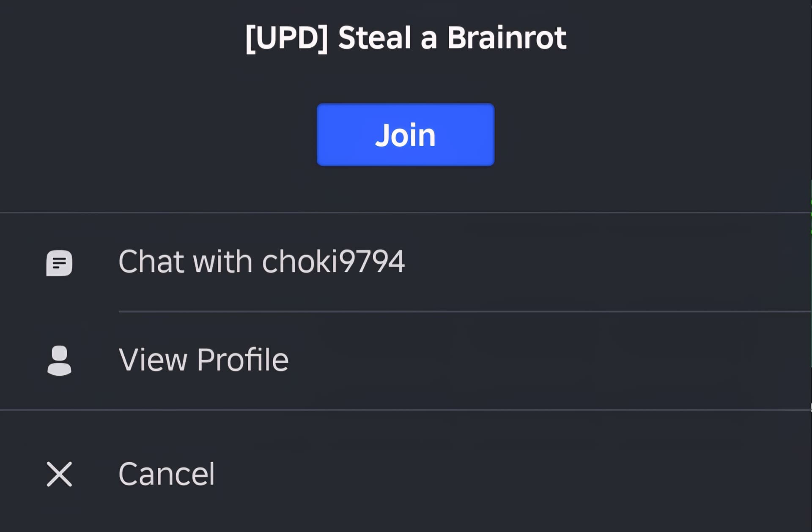Click the "Cancel" text label
This screenshot has height=532, width=812.
tap(167, 474)
